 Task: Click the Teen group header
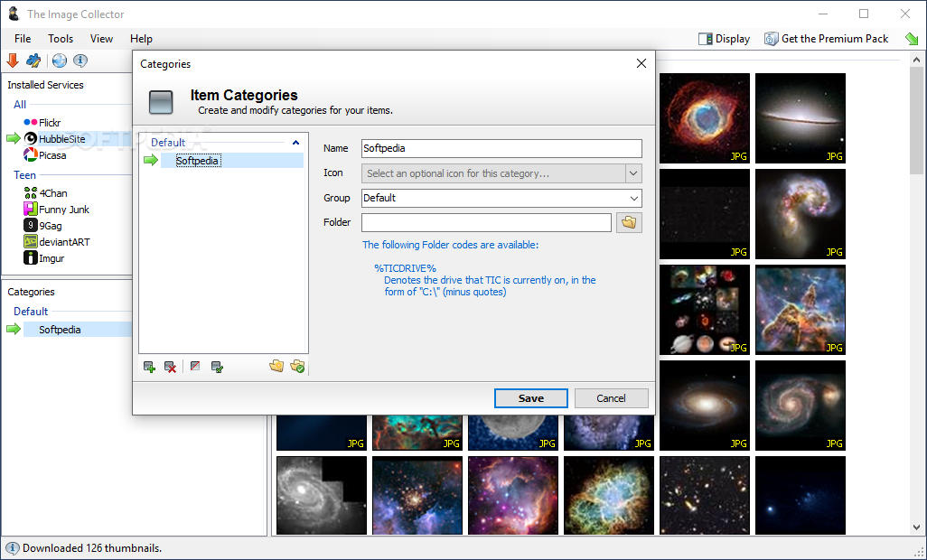pos(24,175)
